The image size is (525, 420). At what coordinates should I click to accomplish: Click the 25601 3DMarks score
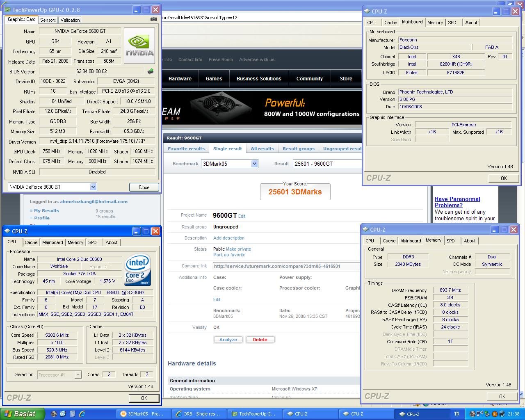(x=295, y=192)
